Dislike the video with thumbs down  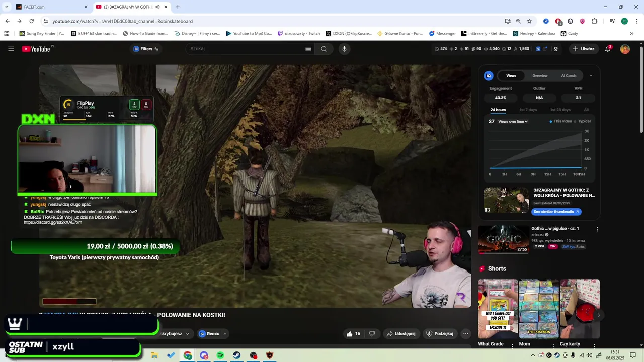coord(372,334)
